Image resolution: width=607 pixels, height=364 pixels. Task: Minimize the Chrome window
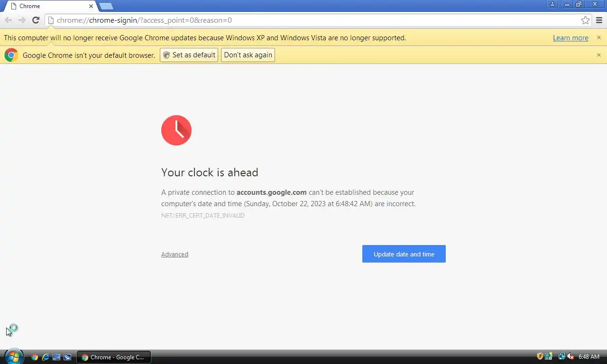[567, 4]
